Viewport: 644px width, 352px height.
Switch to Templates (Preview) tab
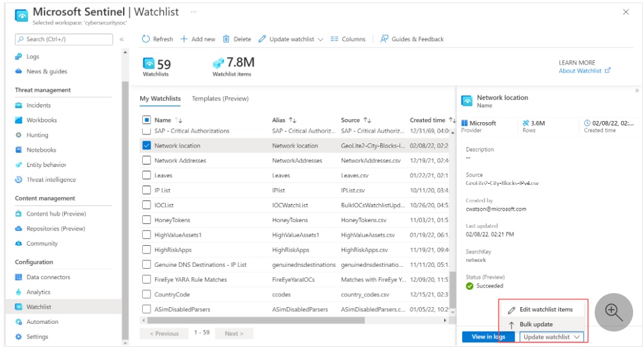tap(220, 99)
